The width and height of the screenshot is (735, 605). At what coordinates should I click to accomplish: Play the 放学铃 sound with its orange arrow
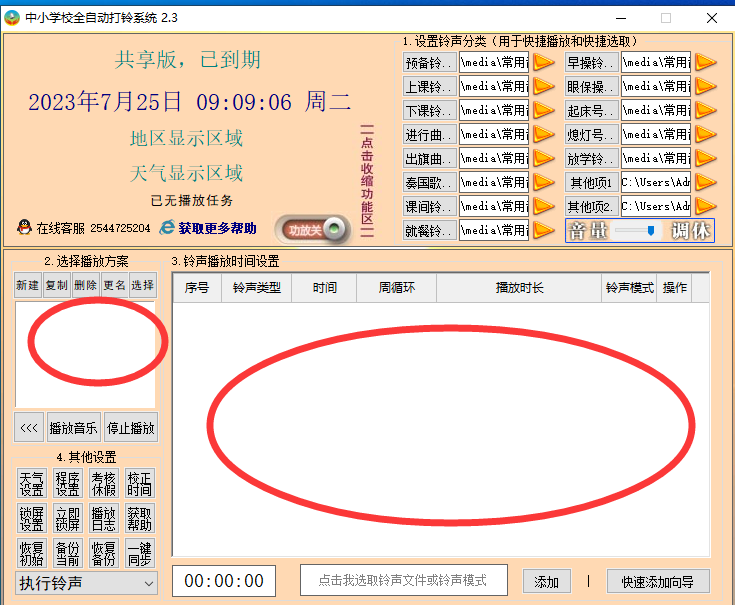click(x=705, y=158)
